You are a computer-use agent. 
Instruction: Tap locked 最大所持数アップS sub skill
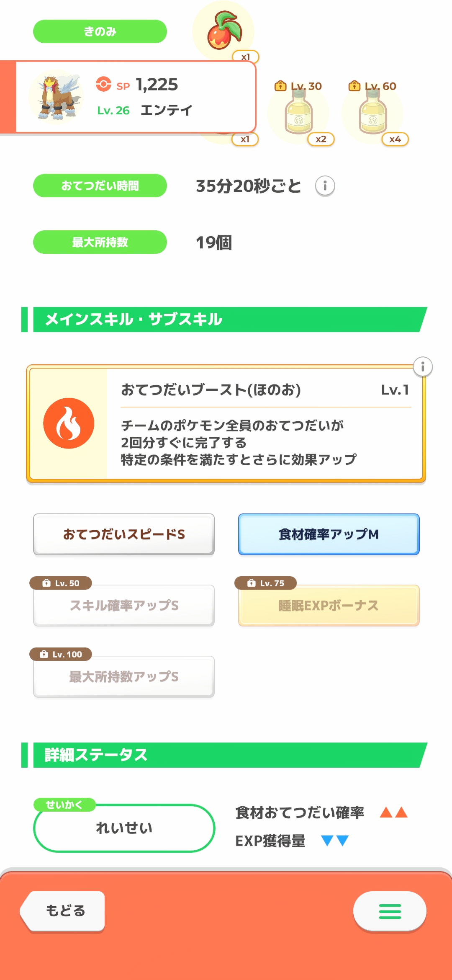coord(124,677)
